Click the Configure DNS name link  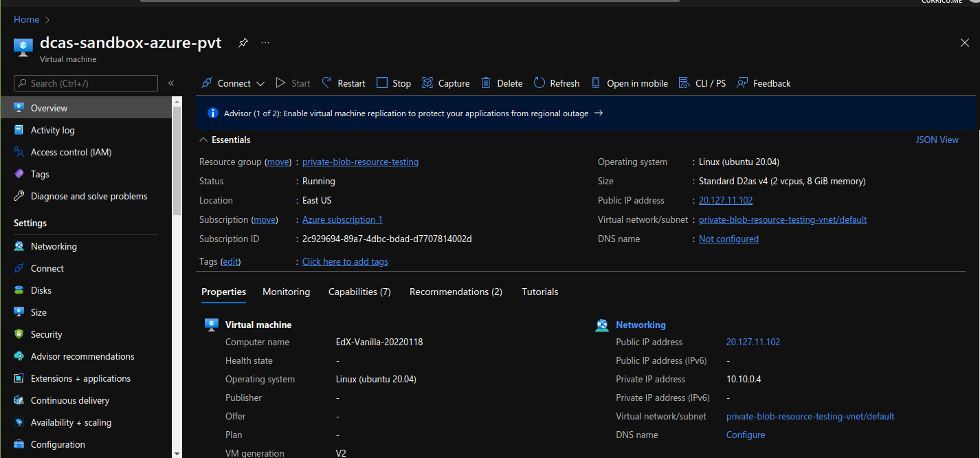click(x=746, y=435)
